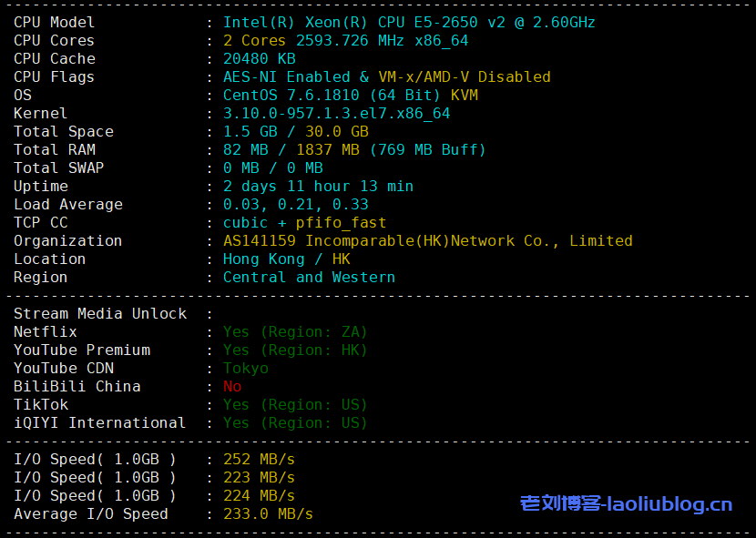Click the laoliublog.cn watermark link
This screenshot has width=756, height=538.
coord(626,503)
